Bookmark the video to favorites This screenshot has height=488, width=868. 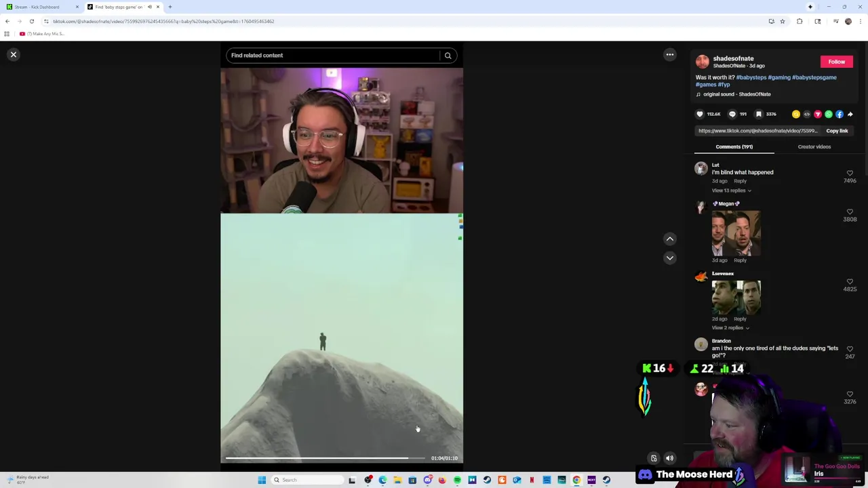coord(759,114)
